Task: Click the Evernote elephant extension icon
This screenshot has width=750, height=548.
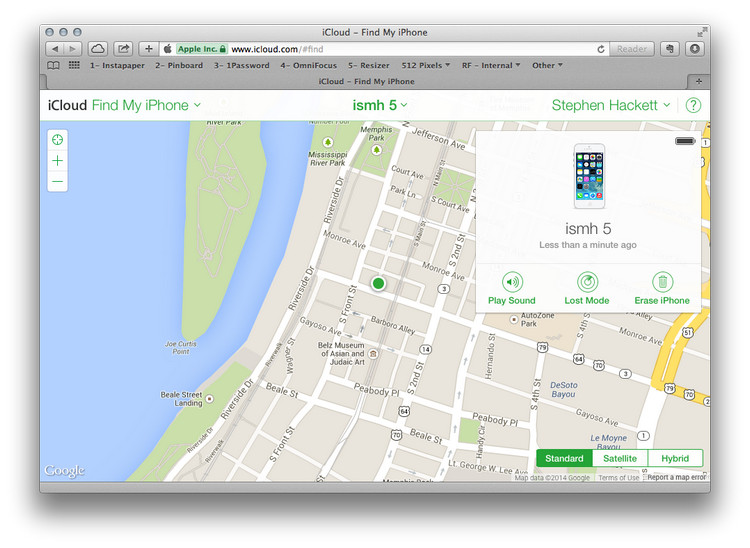Action: point(670,49)
